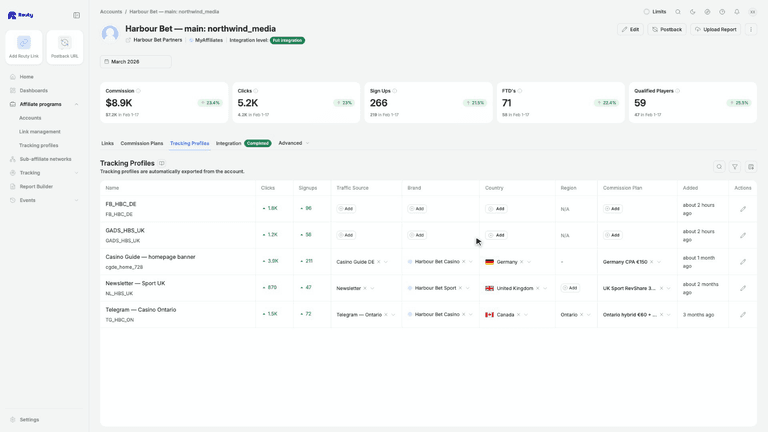768x432 pixels.
Task: Open Tracking profiles in sidebar
Action: click(39, 145)
